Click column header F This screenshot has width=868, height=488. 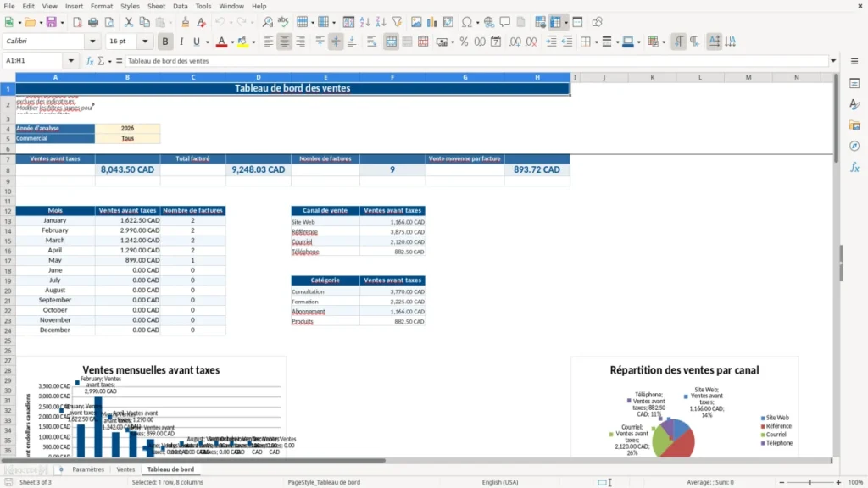(392, 77)
